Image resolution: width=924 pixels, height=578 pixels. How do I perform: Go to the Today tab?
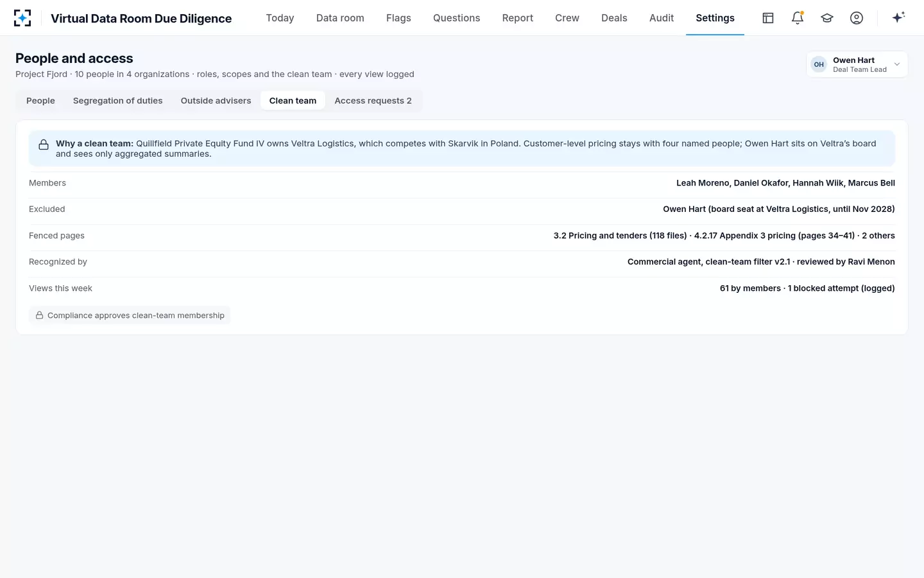(x=280, y=18)
